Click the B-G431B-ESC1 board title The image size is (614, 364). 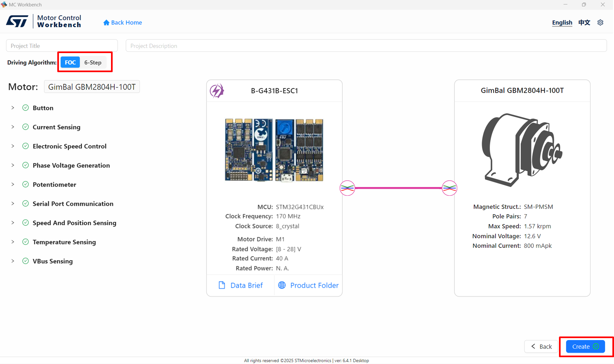coord(274,91)
